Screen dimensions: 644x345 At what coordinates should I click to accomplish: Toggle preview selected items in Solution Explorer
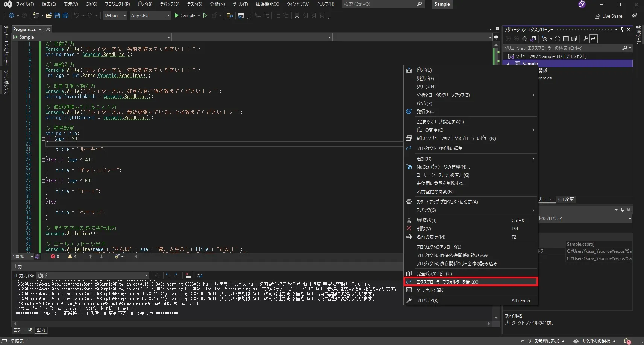click(x=594, y=39)
